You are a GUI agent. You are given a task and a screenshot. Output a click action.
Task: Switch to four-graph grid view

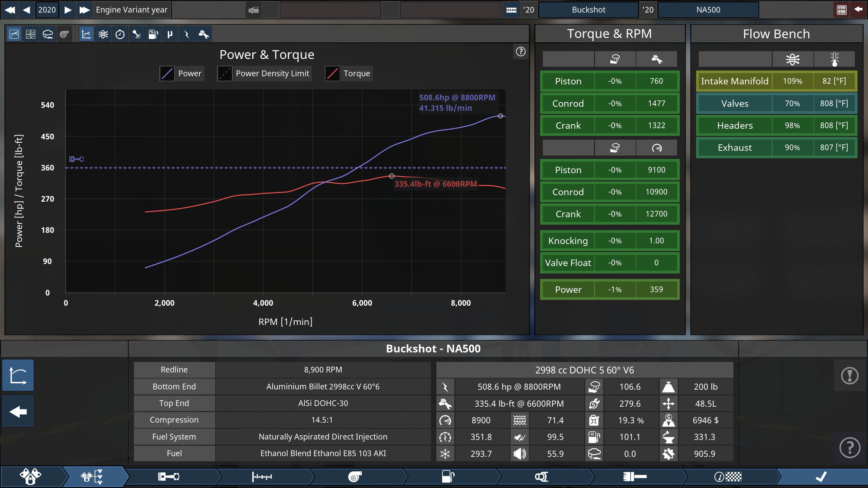[31, 34]
